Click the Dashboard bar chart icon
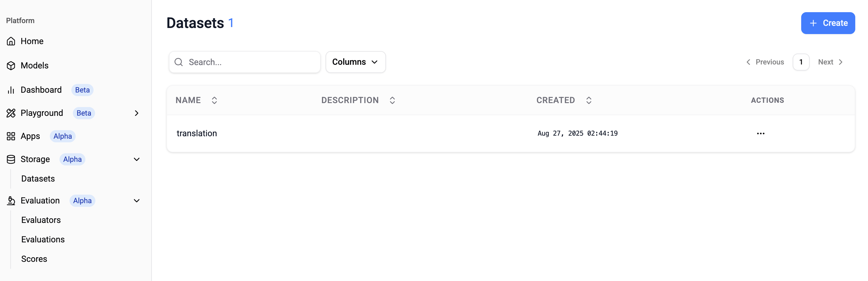Screen dimensions: 868x281 click(x=11, y=90)
